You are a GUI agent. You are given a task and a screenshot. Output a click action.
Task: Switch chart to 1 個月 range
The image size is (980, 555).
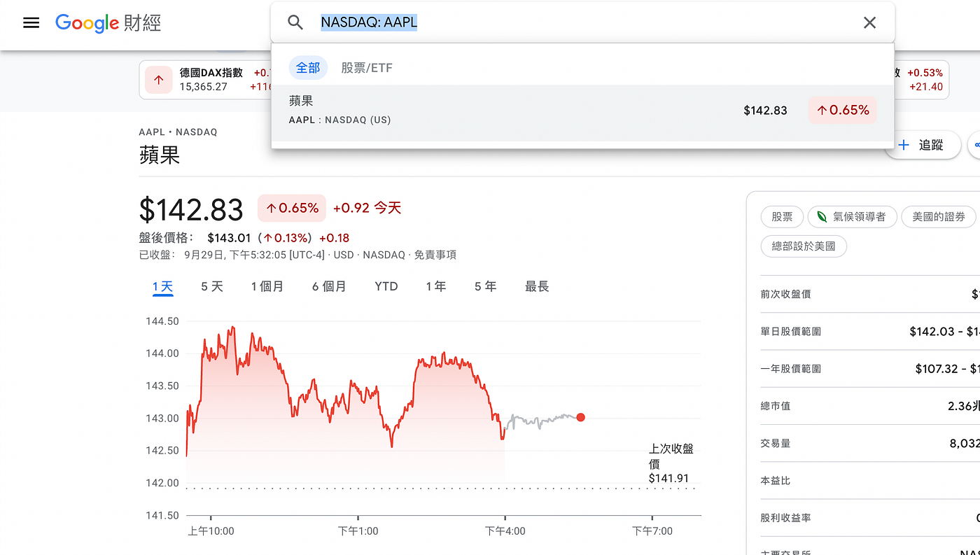click(x=267, y=286)
